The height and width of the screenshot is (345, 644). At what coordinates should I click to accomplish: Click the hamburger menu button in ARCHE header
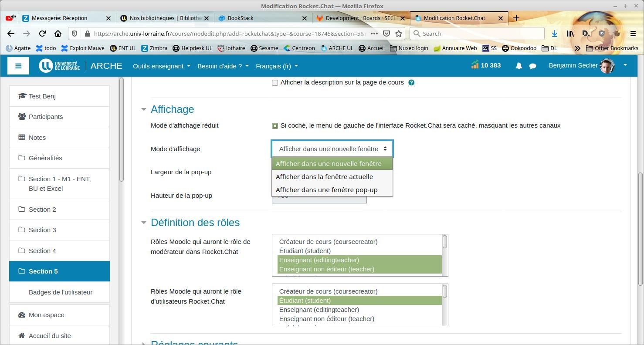[x=18, y=66]
